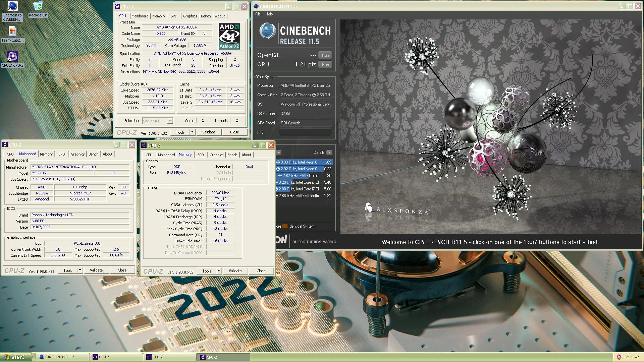Screen dimensions: 644x362
Task: Switch to About tab in CPU window
Action: (220, 16)
